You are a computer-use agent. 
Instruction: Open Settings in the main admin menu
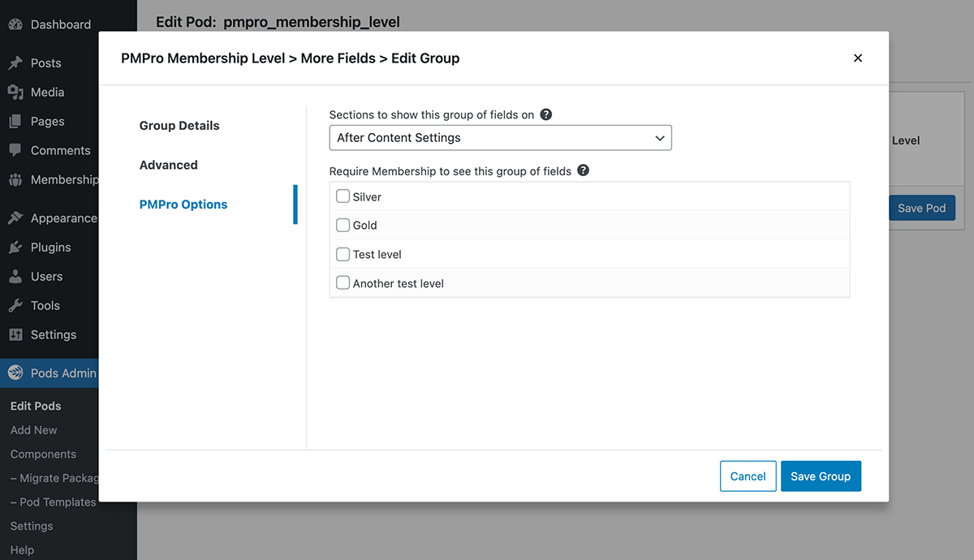(54, 334)
